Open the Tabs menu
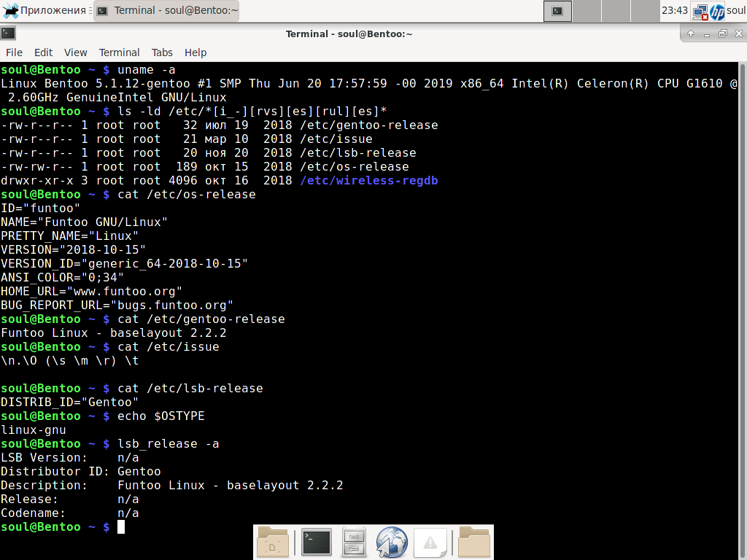Viewport: 747px width, 560px height. 162,52
